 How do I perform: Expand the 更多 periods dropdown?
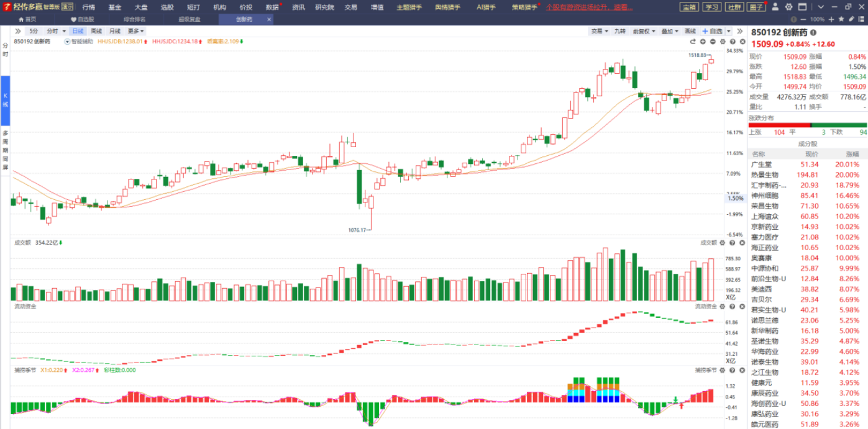136,31
